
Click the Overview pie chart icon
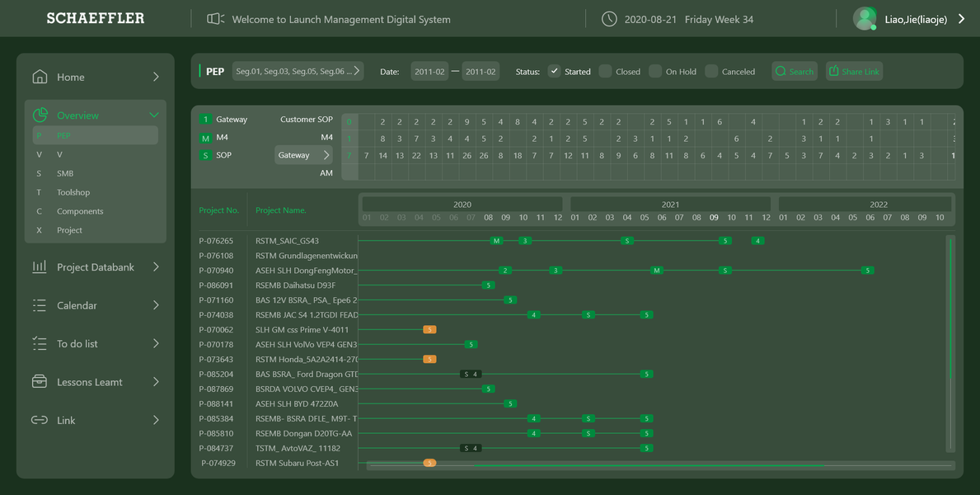pos(40,115)
